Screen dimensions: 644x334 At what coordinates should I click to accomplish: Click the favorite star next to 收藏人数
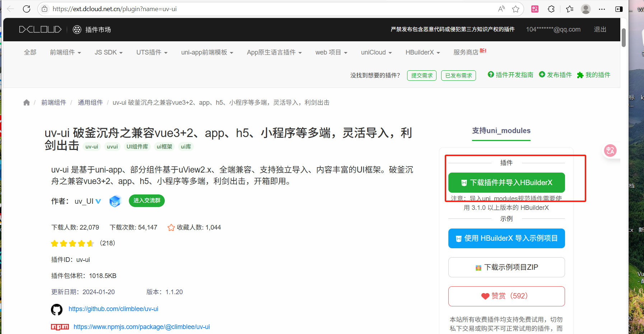click(171, 227)
